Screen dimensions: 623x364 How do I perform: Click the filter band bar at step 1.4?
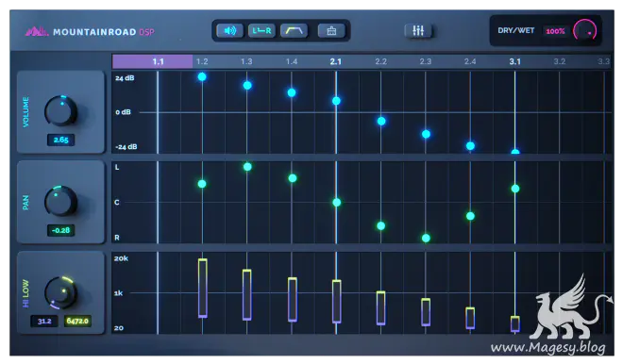coord(293,299)
